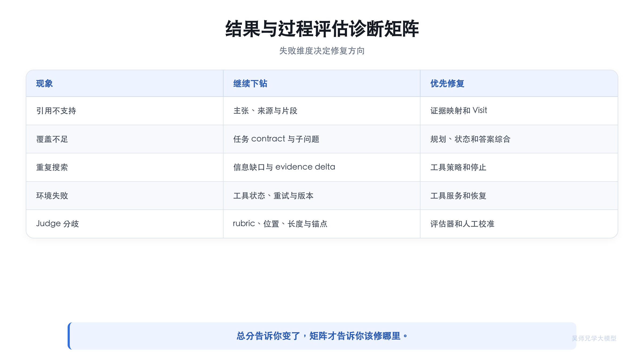This screenshot has height=362, width=644.
Task: Click the cell 主张、来源与片段
Action: pos(322,111)
